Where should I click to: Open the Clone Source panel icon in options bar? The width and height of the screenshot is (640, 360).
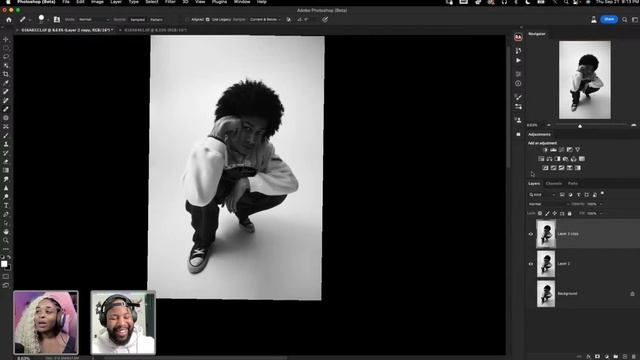coord(57,19)
